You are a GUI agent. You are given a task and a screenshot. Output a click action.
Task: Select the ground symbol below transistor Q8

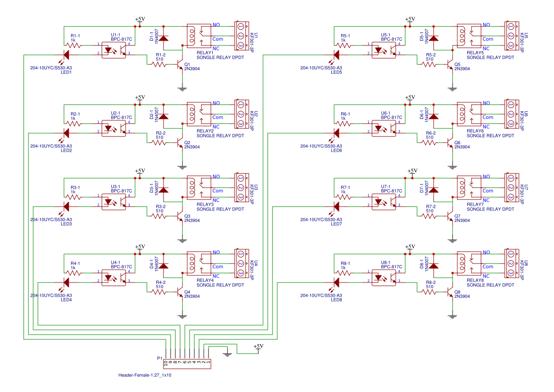453,316
